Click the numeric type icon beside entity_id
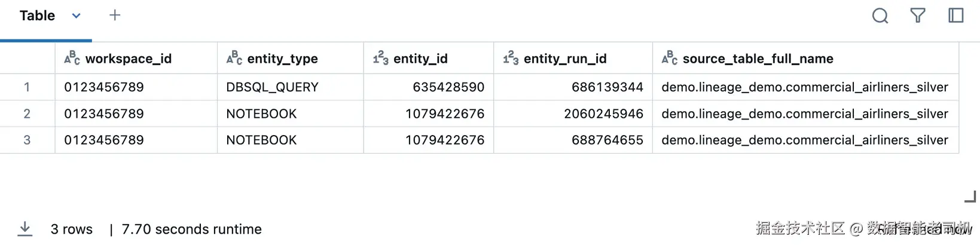The width and height of the screenshot is (980, 245). 380,58
